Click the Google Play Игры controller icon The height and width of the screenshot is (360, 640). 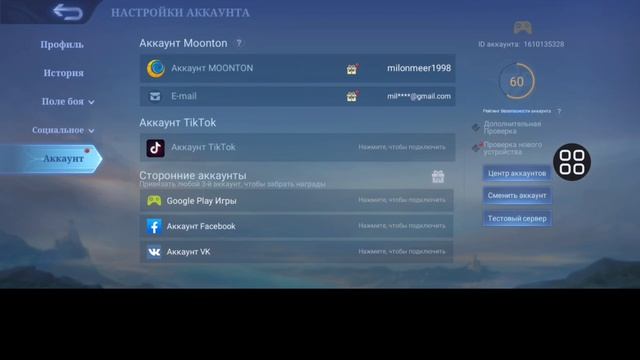pyautogui.click(x=154, y=201)
